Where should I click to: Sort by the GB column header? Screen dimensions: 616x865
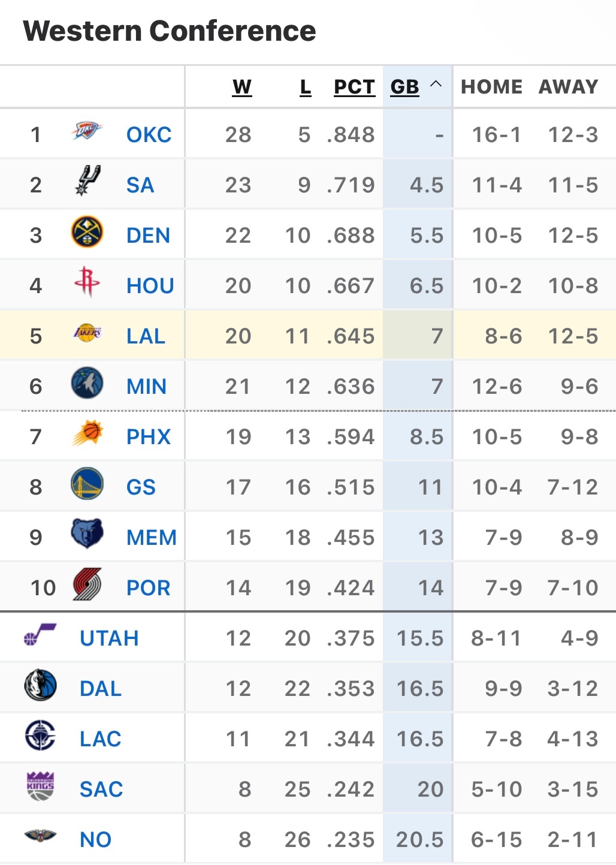click(405, 87)
